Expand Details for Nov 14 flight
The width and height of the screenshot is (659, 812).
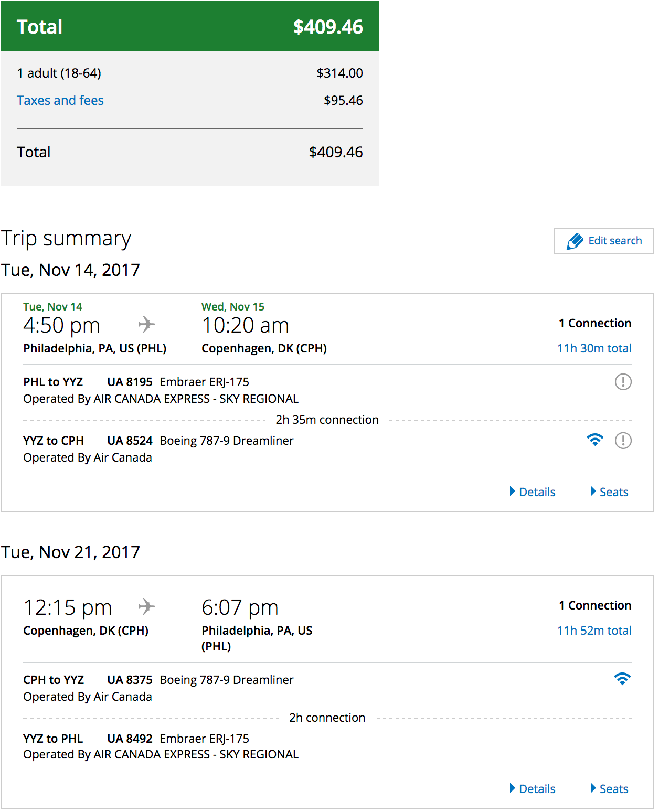click(x=533, y=492)
